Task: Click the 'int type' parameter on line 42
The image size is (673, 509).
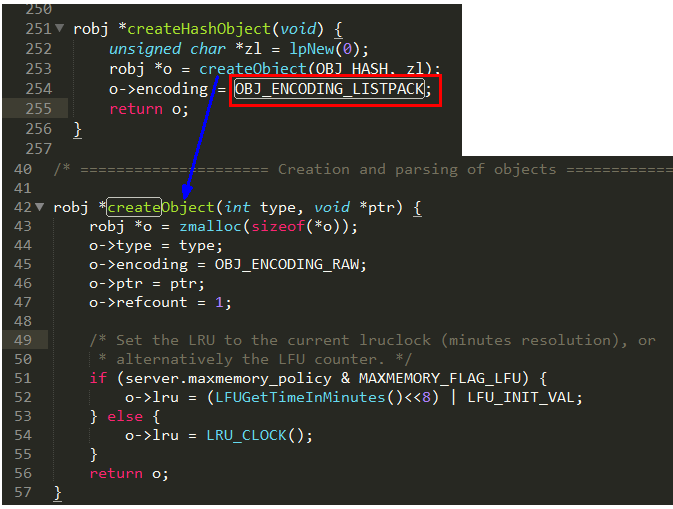Action: [259, 208]
